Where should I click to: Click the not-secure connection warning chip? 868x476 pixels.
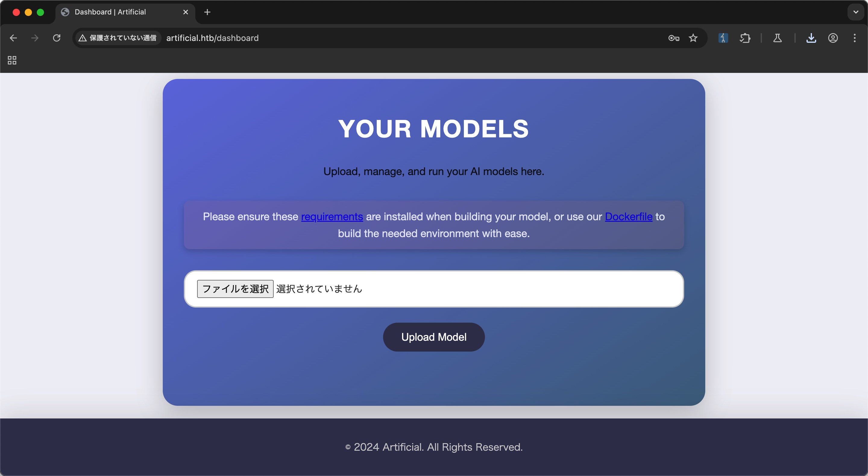118,38
